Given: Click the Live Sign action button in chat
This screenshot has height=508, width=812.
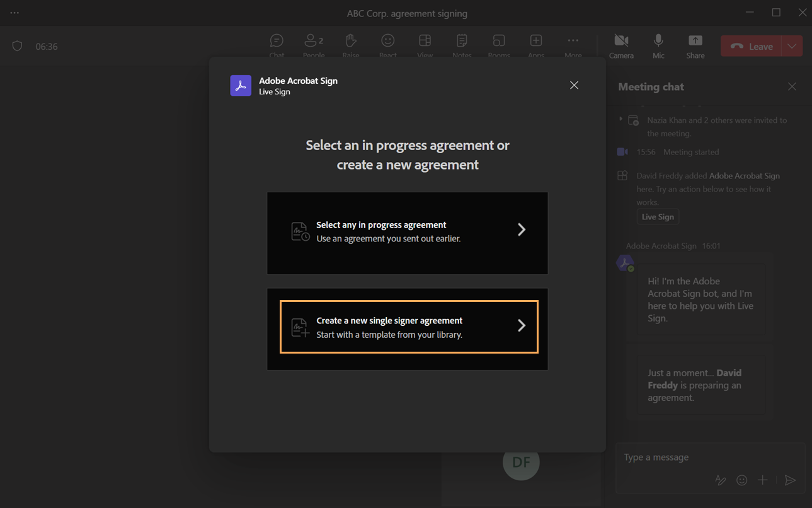Looking at the screenshot, I should [x=658, y=216].
